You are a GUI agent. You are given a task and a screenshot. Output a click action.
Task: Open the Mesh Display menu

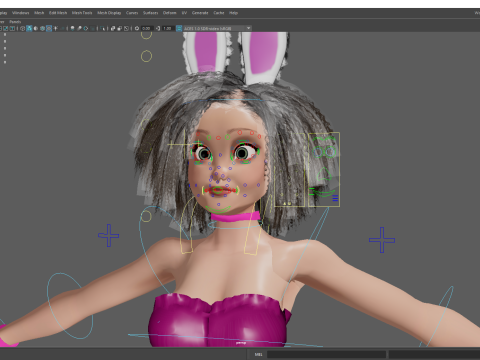coord(109,13)
